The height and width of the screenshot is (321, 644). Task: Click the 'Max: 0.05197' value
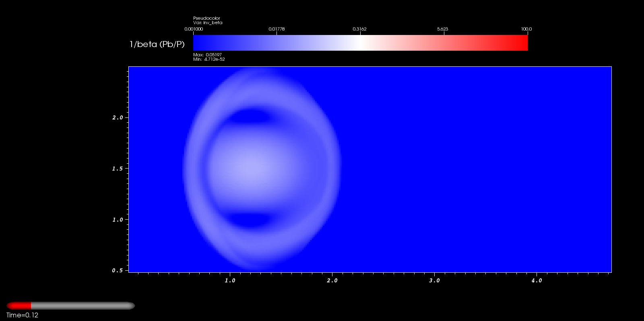click(207, 55)
